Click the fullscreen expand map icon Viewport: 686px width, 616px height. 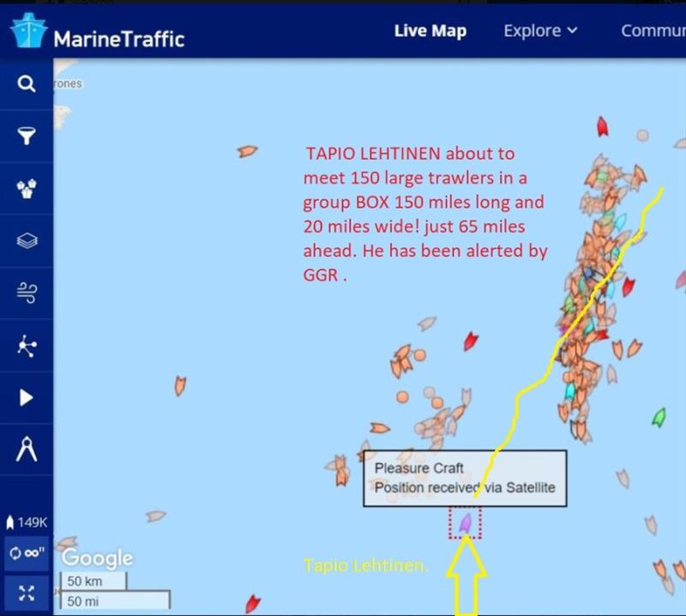coord(27,594)
